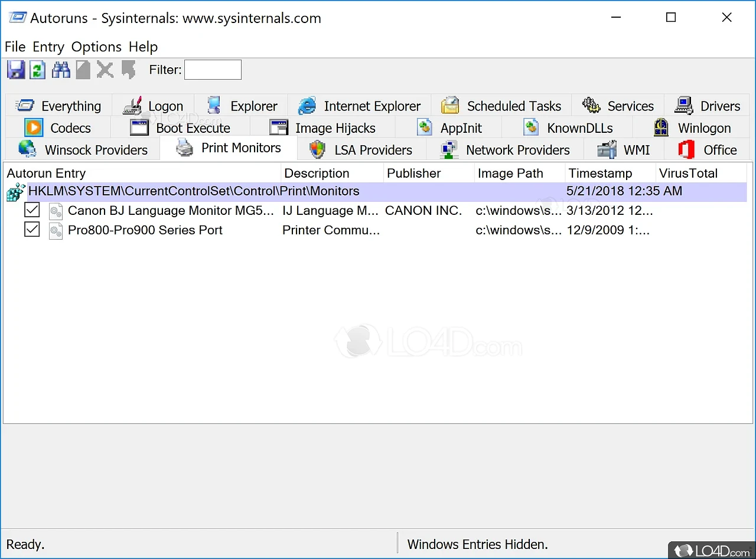
Task: Switch to the Drivers tab
Action: point(708,106)
